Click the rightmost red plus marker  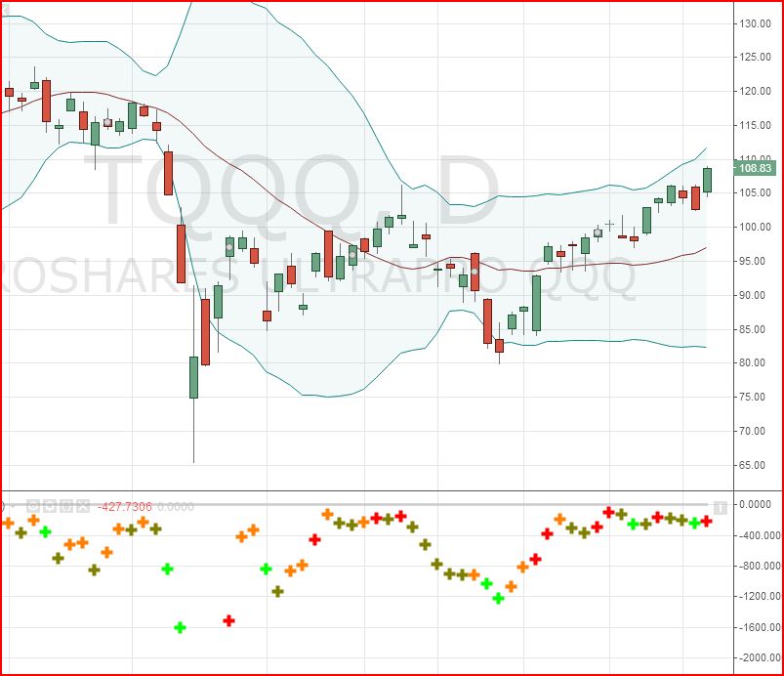tap(706, 521)
